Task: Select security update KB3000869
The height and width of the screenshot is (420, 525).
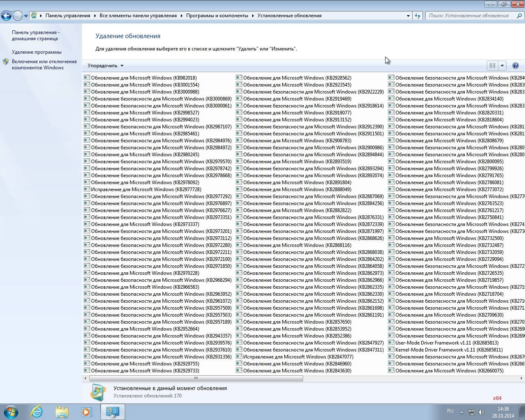Action: pyautogui.click(x=157, y=98)
